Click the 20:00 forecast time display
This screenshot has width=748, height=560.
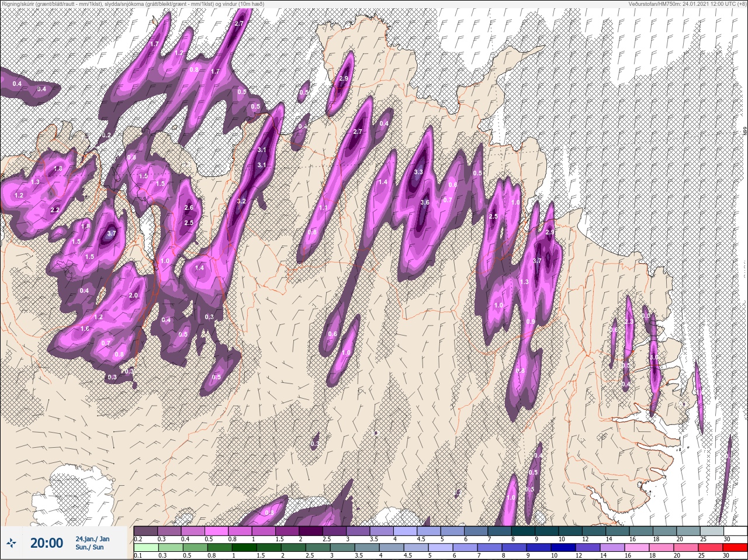click(x=46, y=543)
